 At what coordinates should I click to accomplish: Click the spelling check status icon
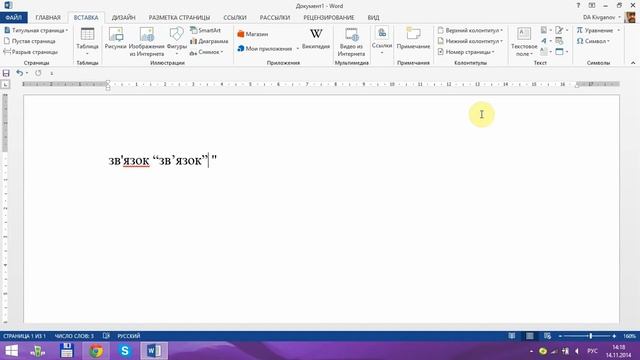point(106,336)
